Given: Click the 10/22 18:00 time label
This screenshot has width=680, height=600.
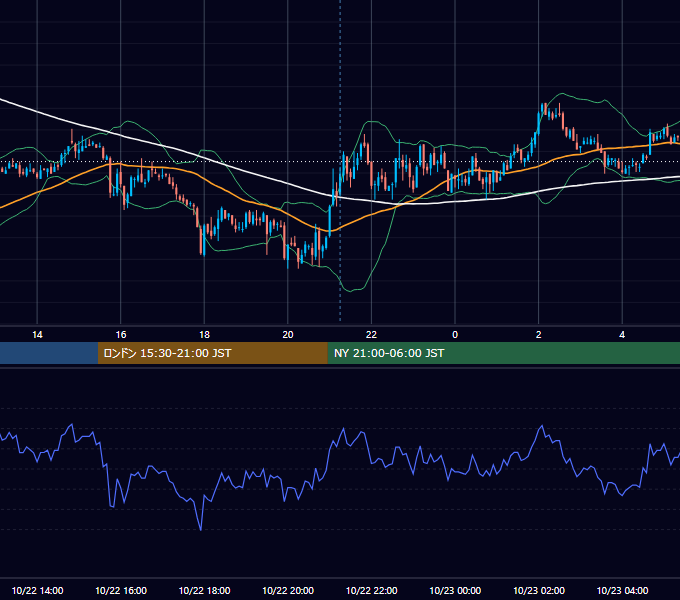Looking at the screenshot, I should [204, 590].
